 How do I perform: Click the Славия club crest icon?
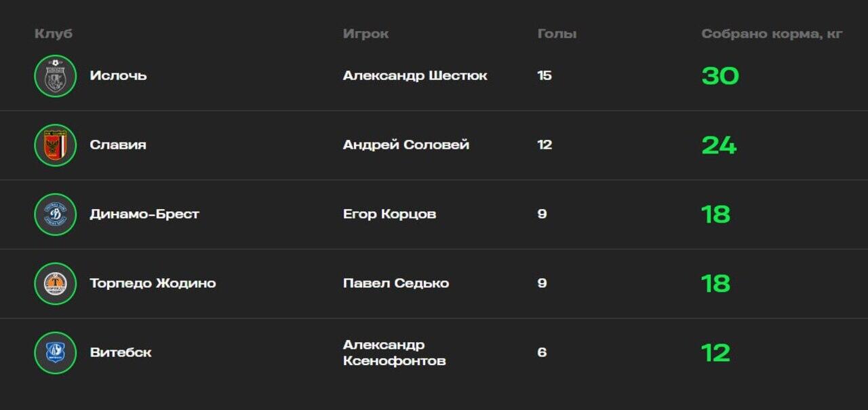pos(55,145)
